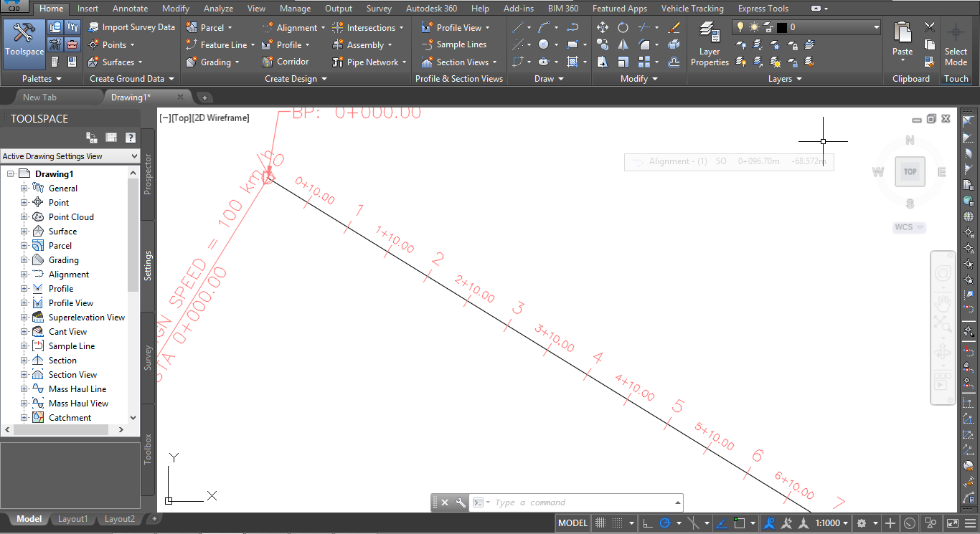Open the Alignment ribbon dropdown
Viewport: 980px width, 534px height.
(293, 27)
